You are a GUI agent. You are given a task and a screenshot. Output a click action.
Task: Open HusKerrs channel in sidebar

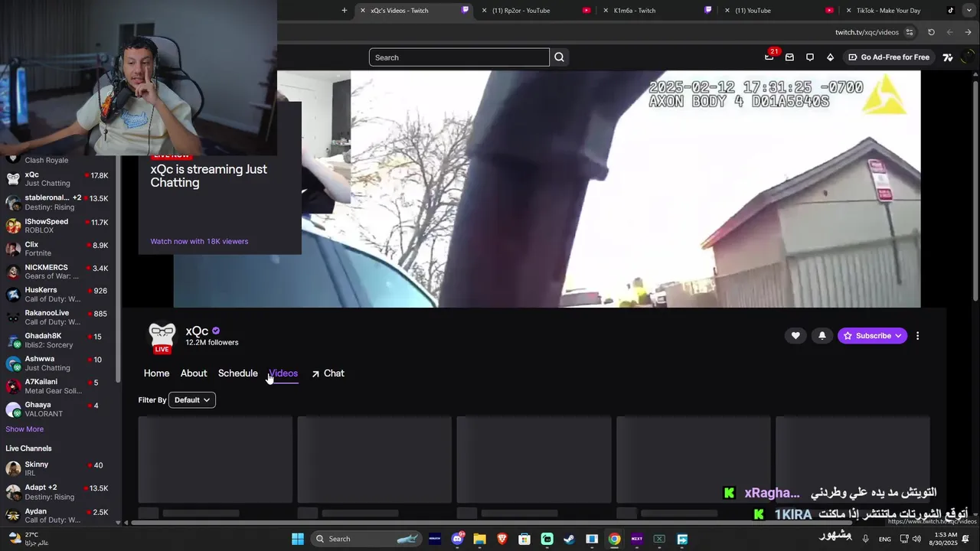tap(57, 295)
